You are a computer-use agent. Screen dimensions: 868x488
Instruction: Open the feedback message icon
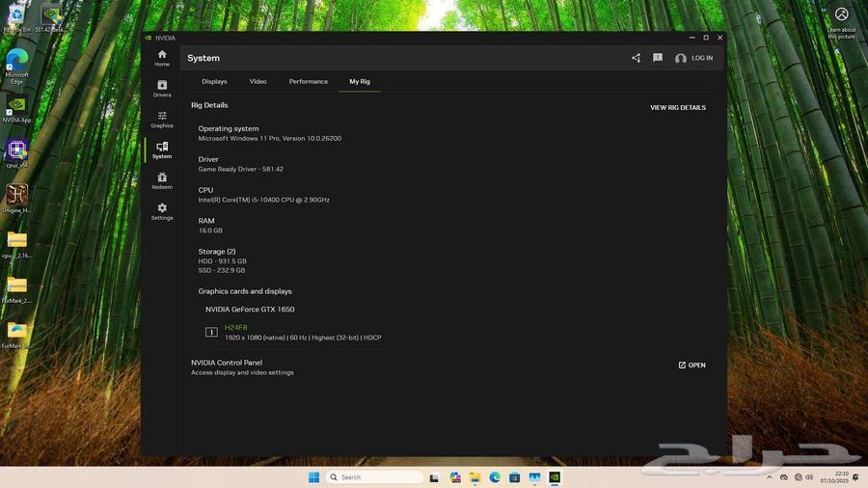(x=657, y=58)
